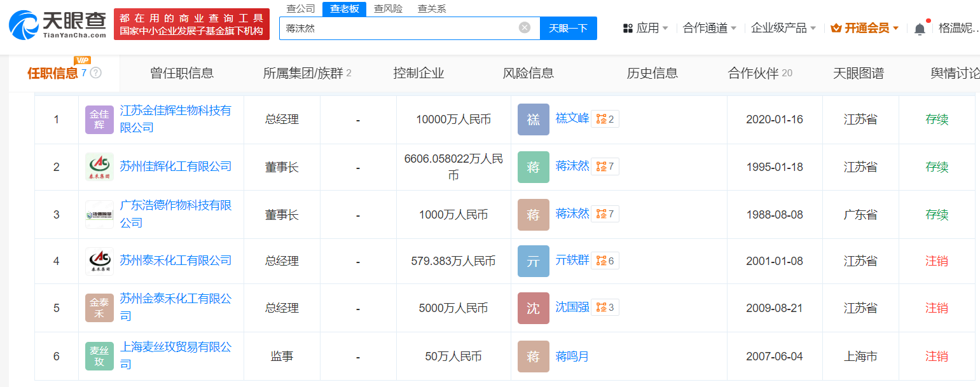Open the 蒋鸣月 name link
This screenshot has height=387, width=980.
pos(572,356)
